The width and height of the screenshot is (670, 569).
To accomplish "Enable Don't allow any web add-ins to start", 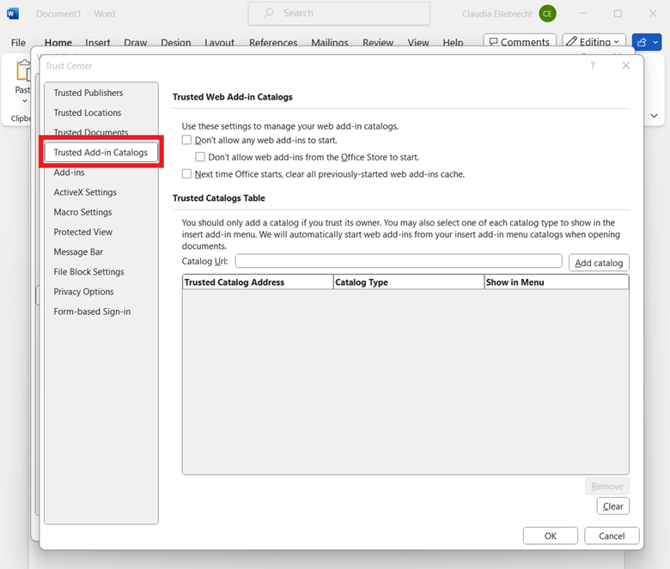I will [x=187, y=141].
